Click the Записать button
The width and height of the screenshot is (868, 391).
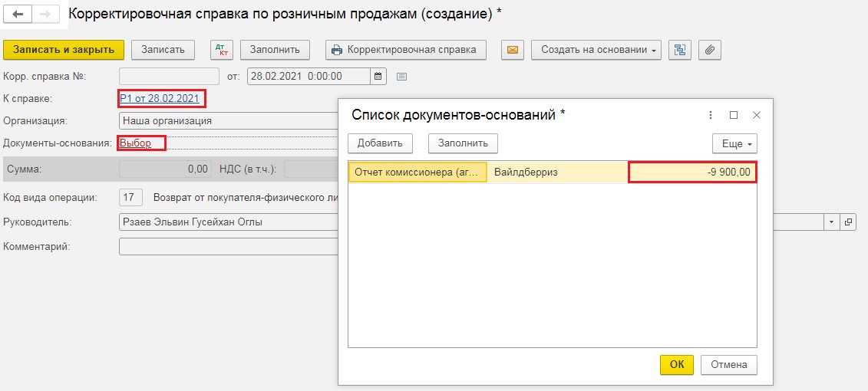163,50
